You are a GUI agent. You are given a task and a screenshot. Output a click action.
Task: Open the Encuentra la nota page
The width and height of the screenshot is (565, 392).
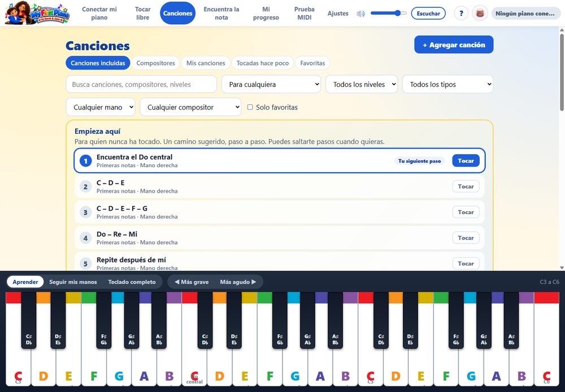pyautogui.click(x=221, y=14)
